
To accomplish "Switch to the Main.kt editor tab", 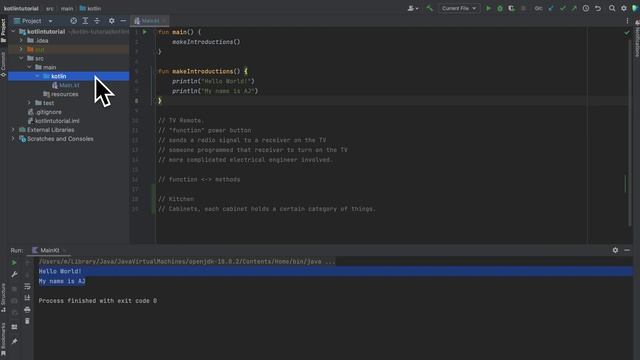I will tap(149, 21).
